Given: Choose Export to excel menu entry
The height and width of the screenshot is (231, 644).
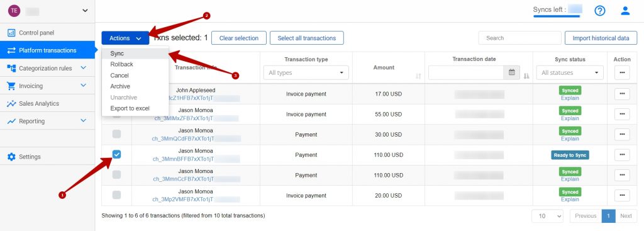Looking at the screenshot, I should pos(135,108).
